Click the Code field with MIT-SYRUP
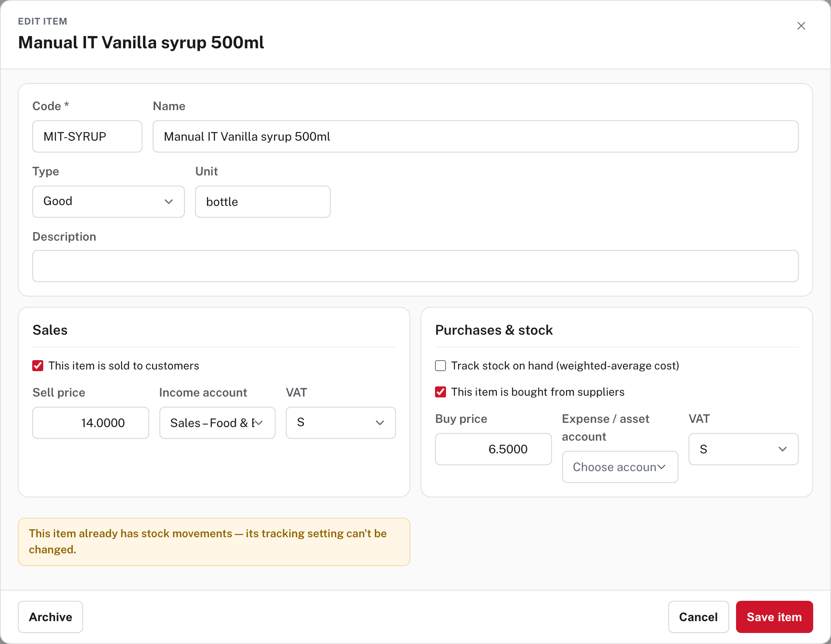 pyautogui.click(x=87, y=136)
